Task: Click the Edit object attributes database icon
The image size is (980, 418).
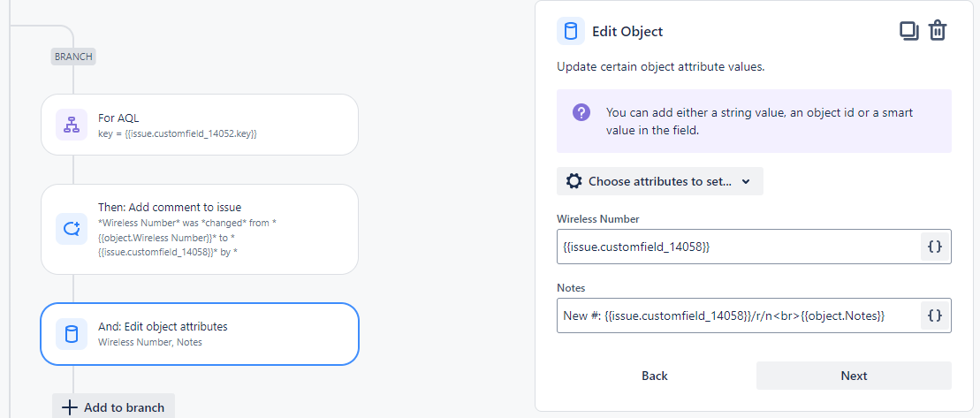Action: (x=71, y=333)
